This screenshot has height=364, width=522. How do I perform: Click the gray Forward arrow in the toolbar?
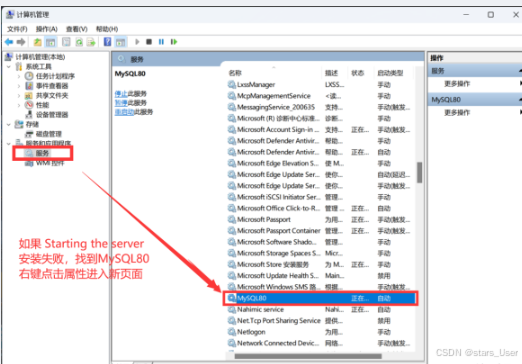21,42
